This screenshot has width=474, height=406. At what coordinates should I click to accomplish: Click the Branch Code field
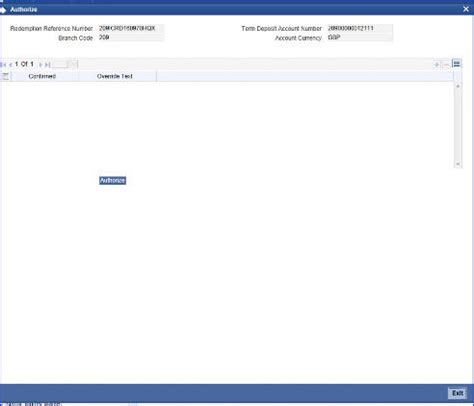click(x=131, y=37)
